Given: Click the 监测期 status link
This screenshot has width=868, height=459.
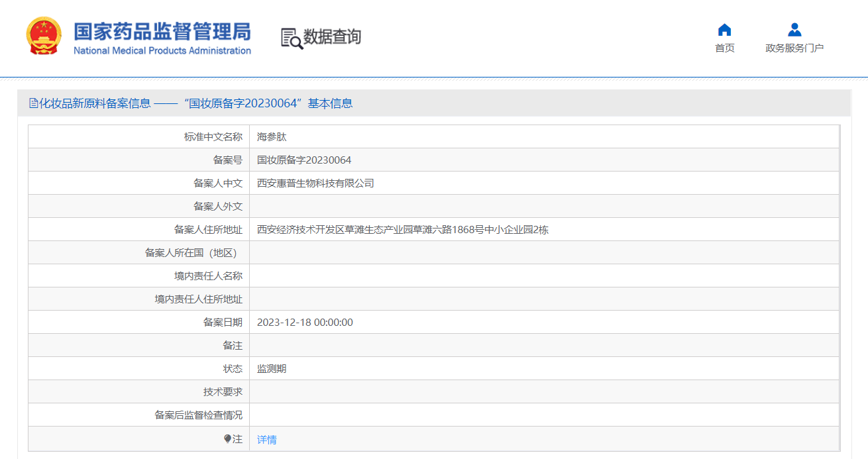Looking at the screenshot, I should coord(272,368).
